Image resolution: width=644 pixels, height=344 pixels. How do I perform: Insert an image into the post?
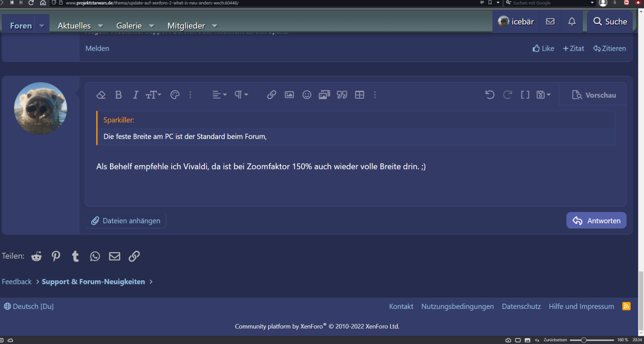[289, 95]
